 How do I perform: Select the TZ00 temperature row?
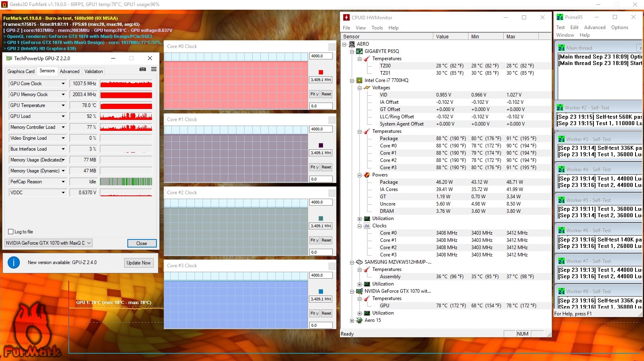[446, 66]
